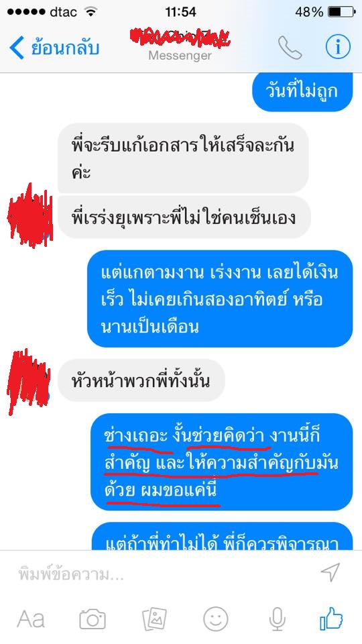Open the emoji smiley picker
This screenshot has width=362, height=644.
pos(215,619)
